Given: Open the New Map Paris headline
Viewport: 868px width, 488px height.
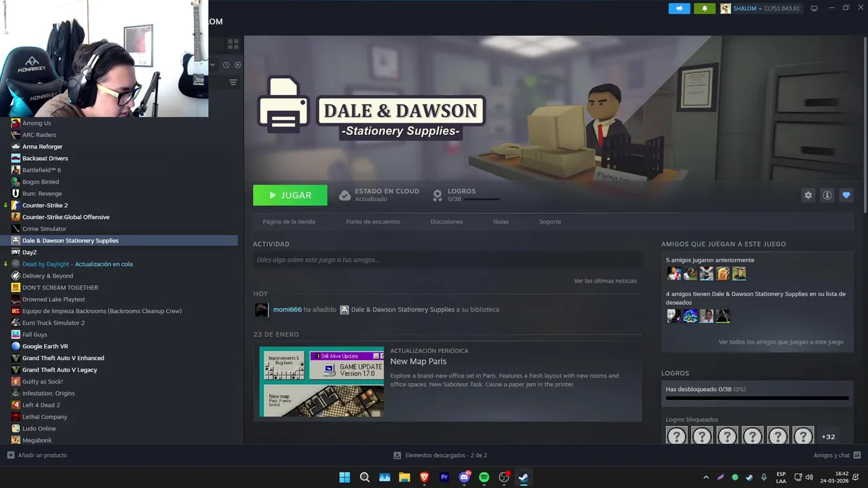Looking at the screenshot, I should coord(418,361).
